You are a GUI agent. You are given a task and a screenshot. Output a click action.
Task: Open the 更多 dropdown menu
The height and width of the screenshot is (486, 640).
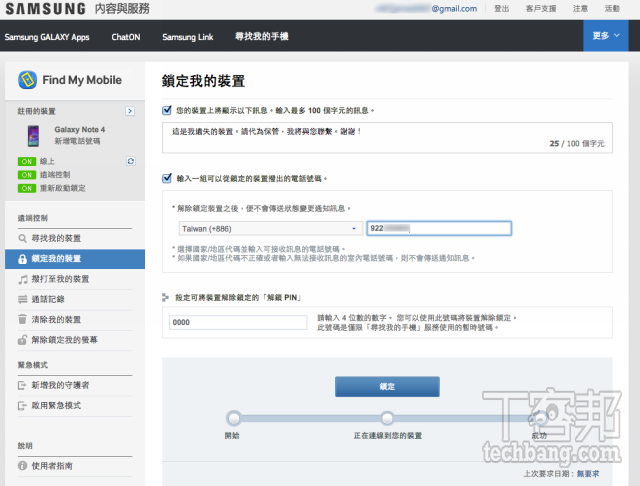point(605,36)
